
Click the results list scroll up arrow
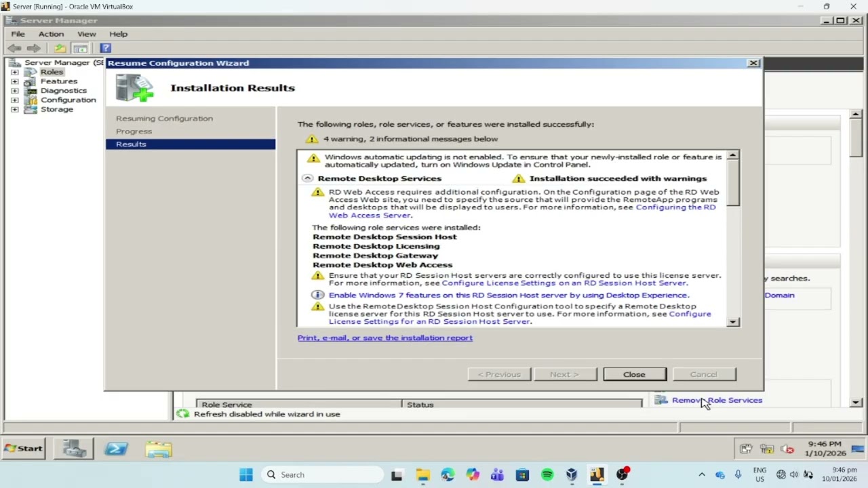(732, 156)
